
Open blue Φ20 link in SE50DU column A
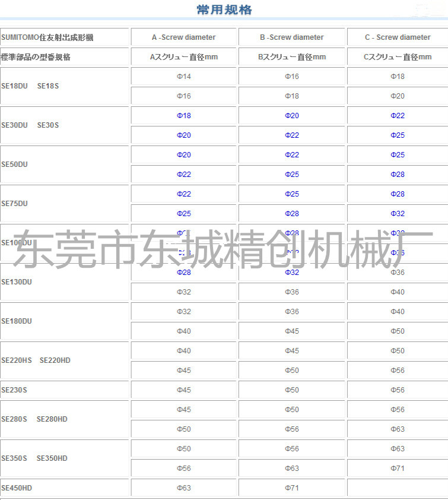click(x=184, y=155)
